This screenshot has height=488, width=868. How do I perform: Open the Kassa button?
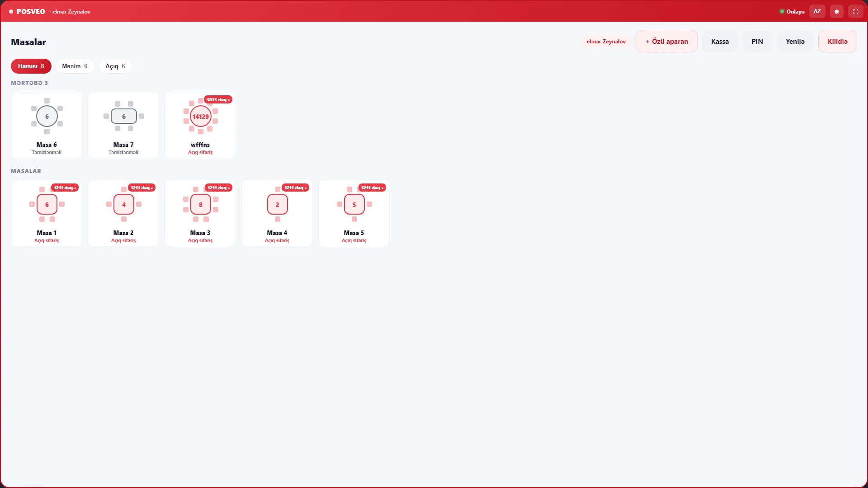tap(720, 42)
